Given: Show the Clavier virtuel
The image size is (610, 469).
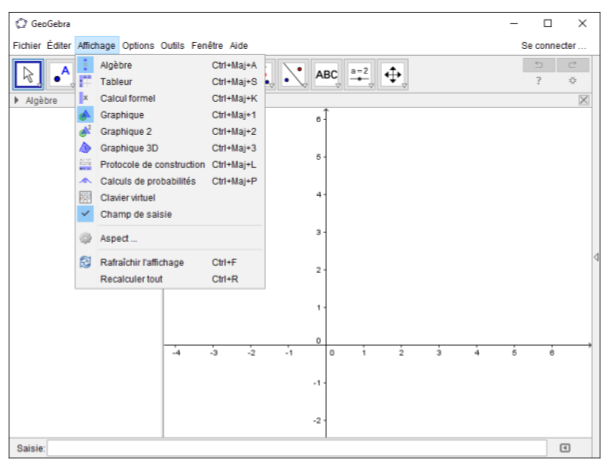Looking at the screenshot, I should (170, 198).
